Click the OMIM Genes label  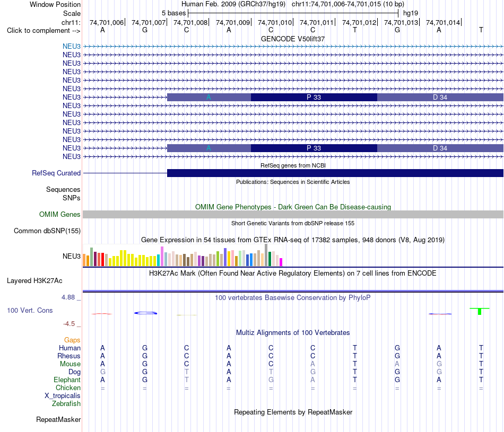click(59, 214)
